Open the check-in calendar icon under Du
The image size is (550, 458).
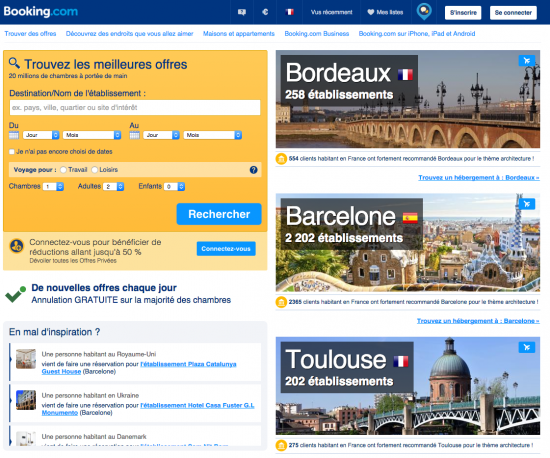(14, 135)
